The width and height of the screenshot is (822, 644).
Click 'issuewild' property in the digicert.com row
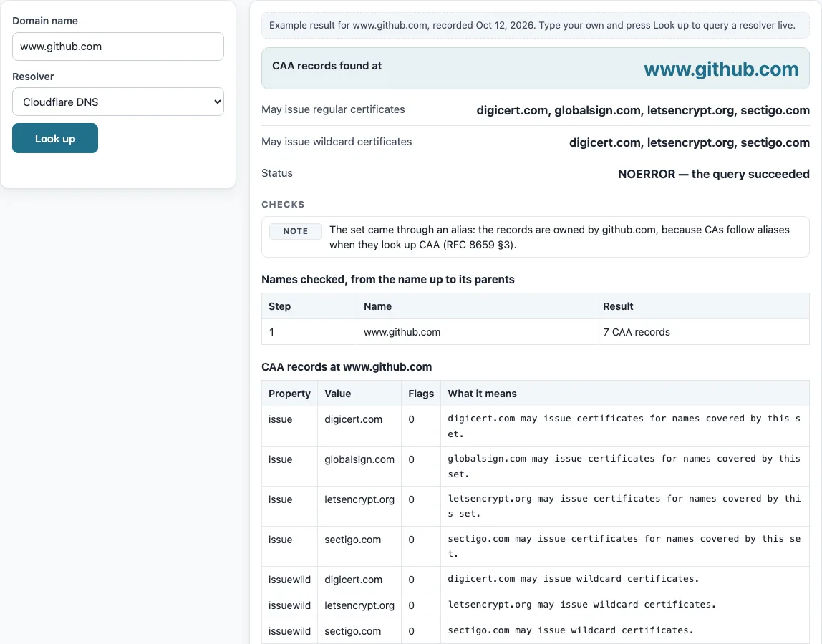[289, 580]
